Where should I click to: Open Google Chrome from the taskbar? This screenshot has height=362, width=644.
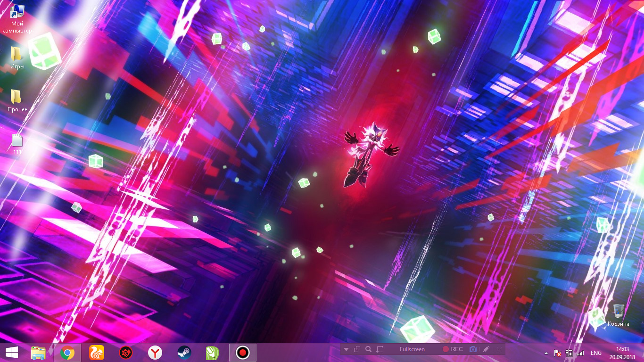67,353
